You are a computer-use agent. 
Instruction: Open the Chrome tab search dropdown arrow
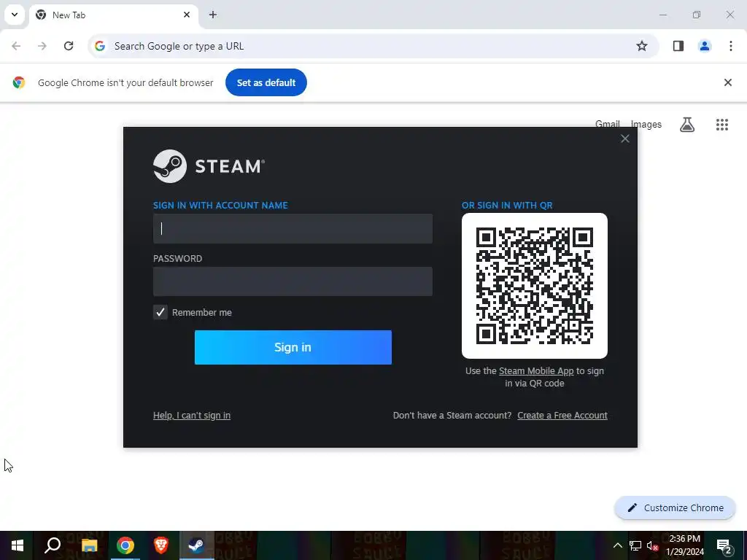tap(15, 15)
